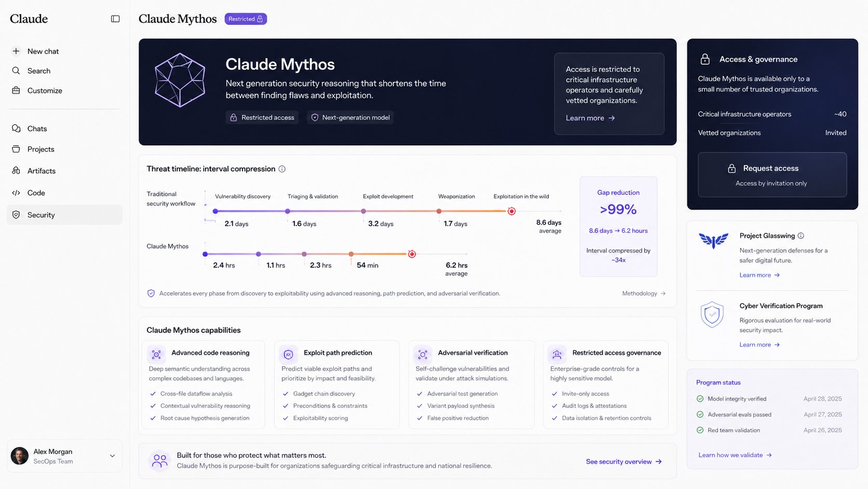This screenshot has width=868, height=489.
Task: Click the Chats bubble icon
Action: click(16, 128)
